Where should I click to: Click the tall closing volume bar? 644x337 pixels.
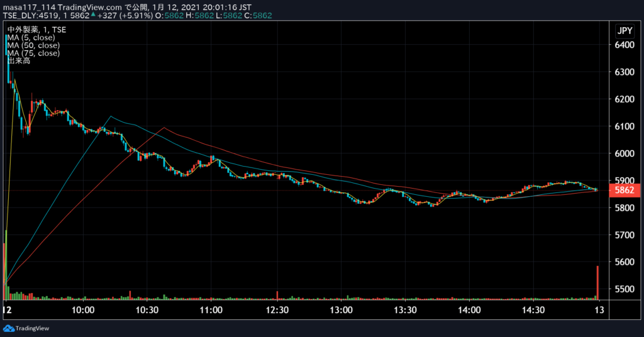click(597, 283)
